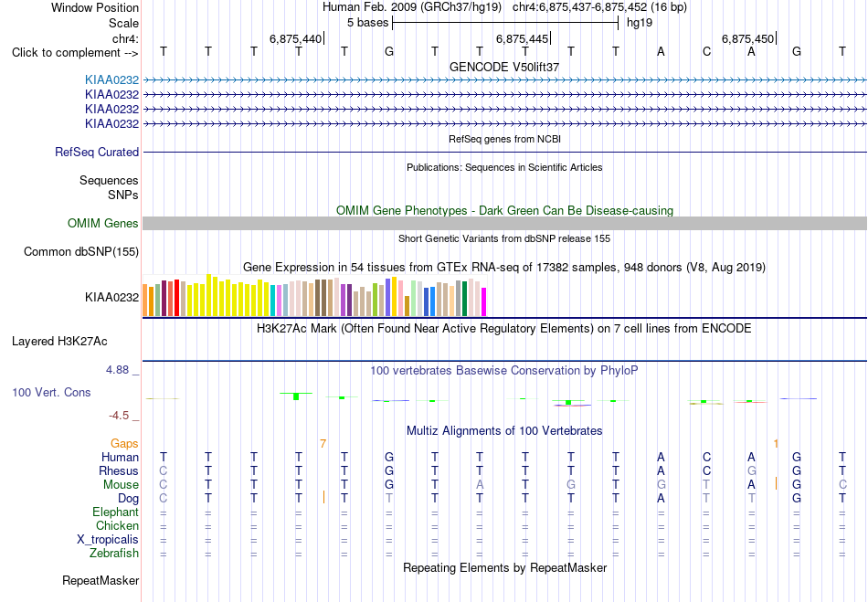The image size is (868, 602).
Task: Click OMIM Gene Phenotypes green title
Action: tap(504, 210)
